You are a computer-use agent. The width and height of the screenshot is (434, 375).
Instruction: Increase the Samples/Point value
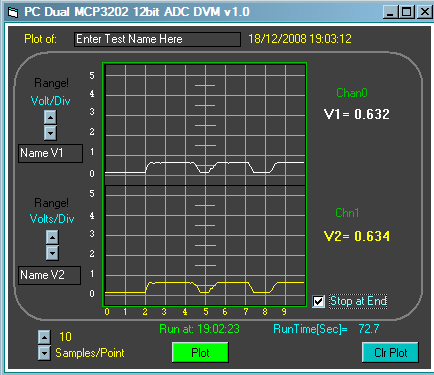point(44,337)
